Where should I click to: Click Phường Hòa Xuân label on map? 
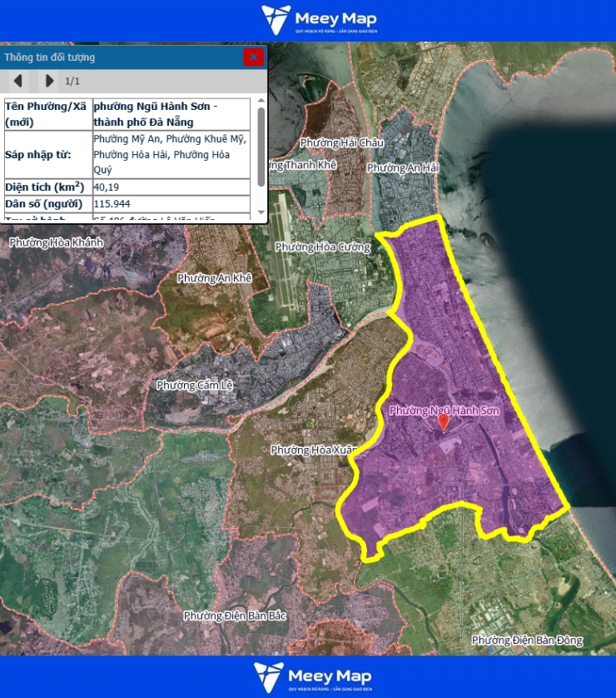point(313,450)
